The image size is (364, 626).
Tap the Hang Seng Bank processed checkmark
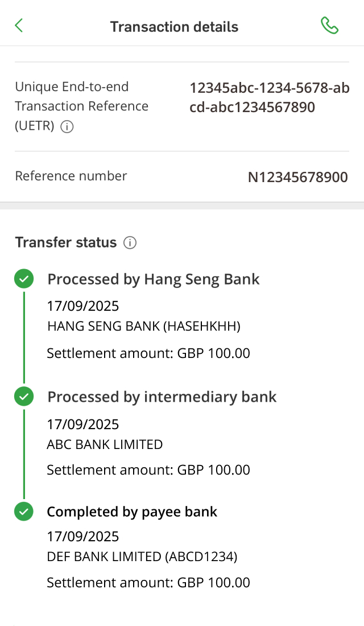point(24,279)
